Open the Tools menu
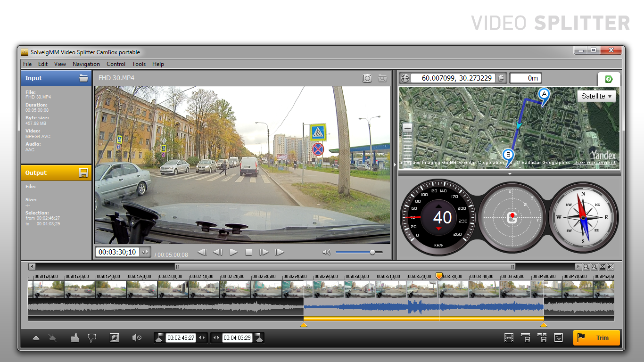 pos(139,64)
